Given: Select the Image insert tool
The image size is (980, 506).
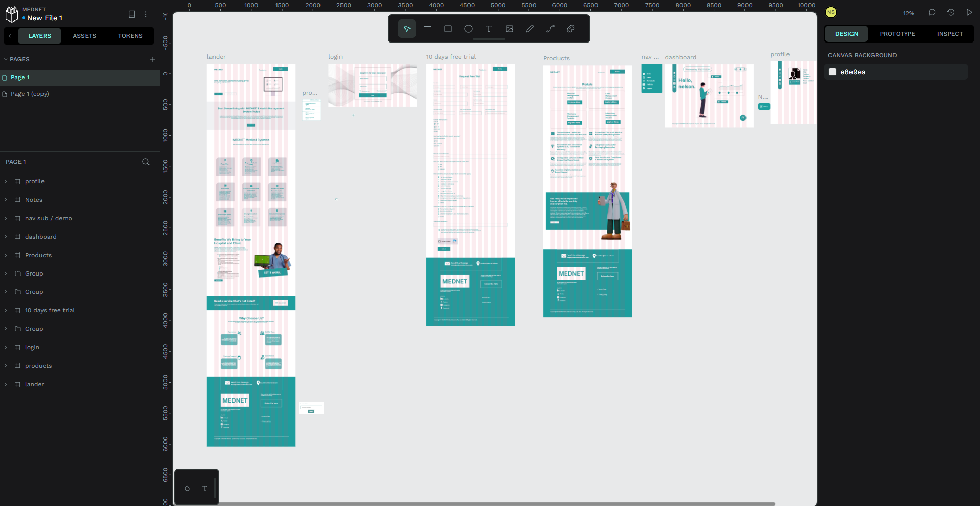Looking at the screenshot, I should click(509, 29).
